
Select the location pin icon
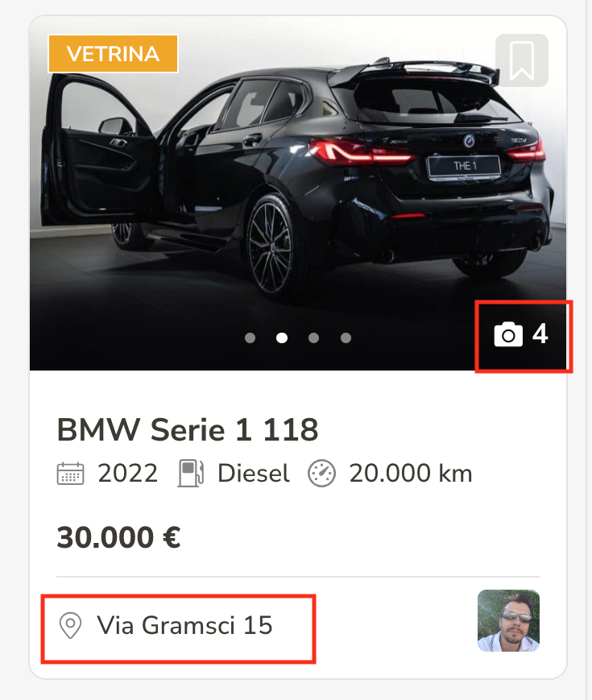coord(70,625)
